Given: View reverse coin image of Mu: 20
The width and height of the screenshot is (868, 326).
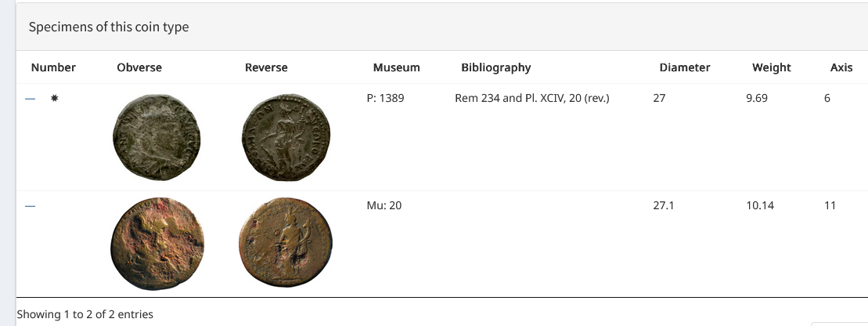Looking at the screenshot, I should pyautogui.click(x=286, y=241).
